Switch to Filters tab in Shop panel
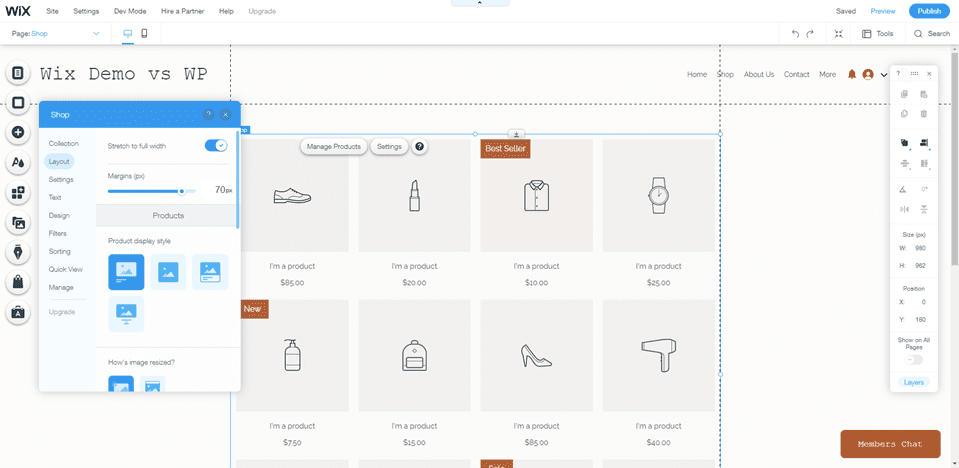959x468 pixels. (57, 233)
